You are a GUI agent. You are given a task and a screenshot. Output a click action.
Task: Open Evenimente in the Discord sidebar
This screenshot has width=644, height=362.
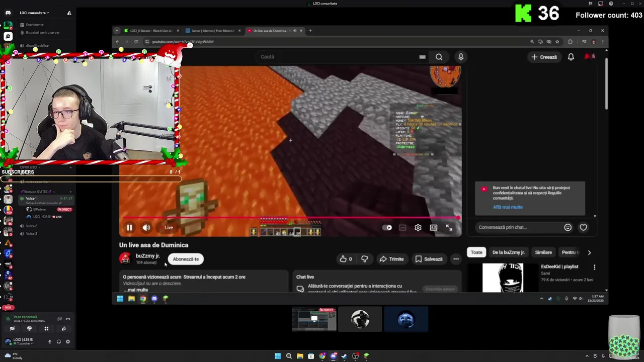pos(48,25)
